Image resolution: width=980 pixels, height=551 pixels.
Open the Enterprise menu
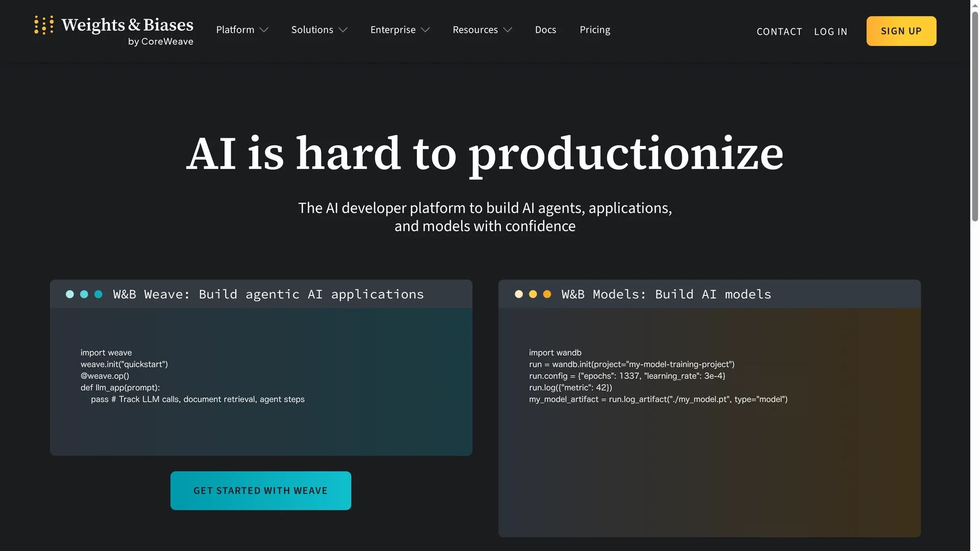coord(393,30)
